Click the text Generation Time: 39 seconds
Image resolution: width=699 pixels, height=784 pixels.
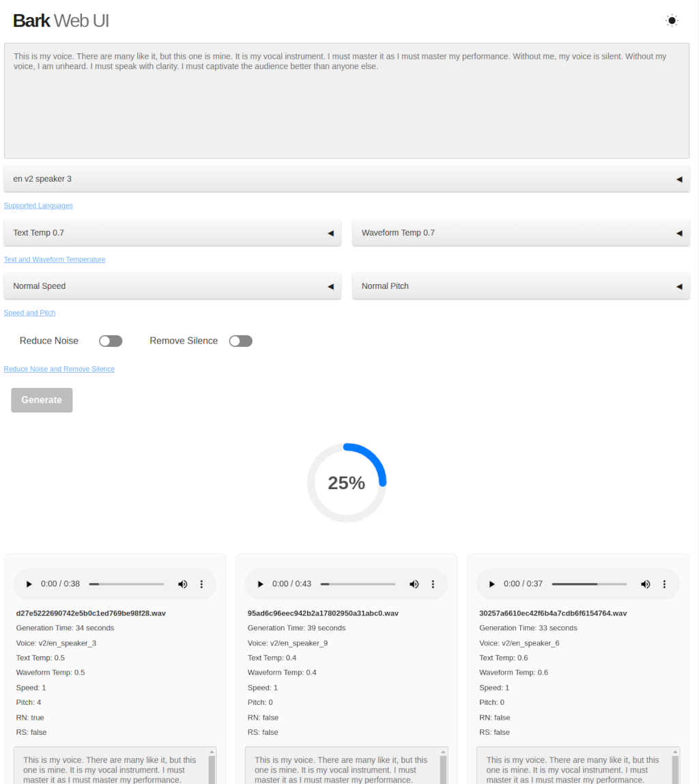coord(296,628)
